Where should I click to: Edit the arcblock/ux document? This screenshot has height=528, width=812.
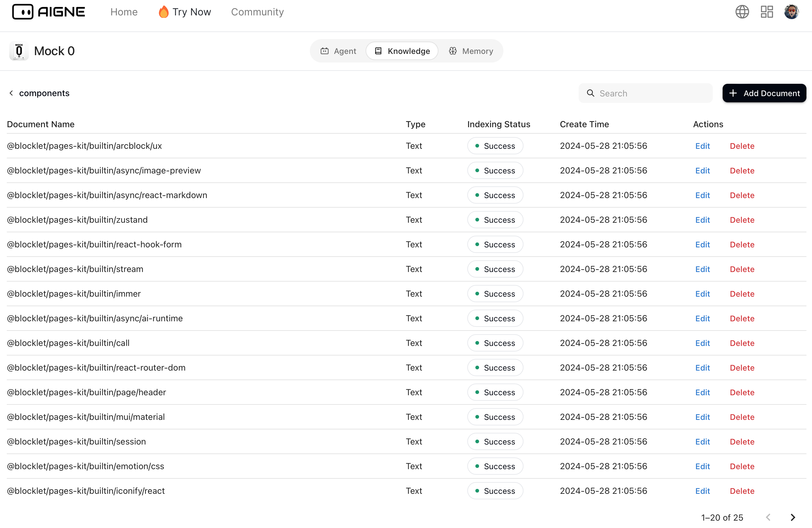click(702, 146)
